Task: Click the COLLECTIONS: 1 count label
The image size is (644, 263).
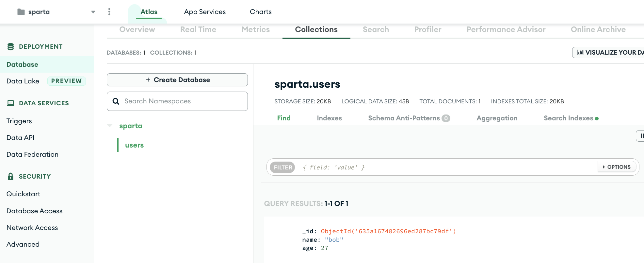Action: pos(173,53)
